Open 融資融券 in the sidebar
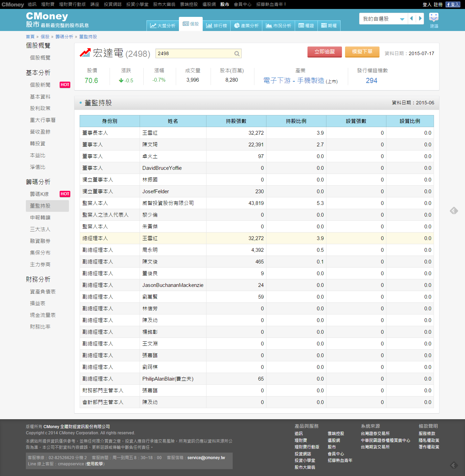 coord(40,241)
